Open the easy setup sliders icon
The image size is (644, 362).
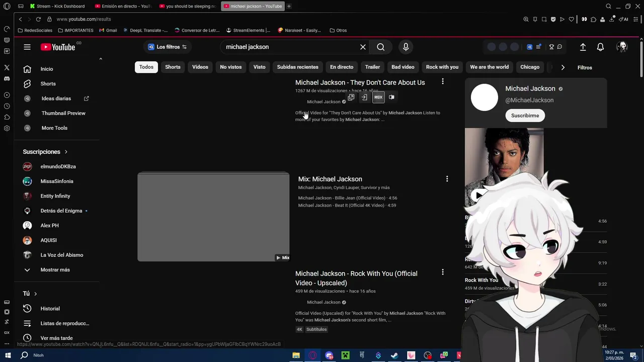635,19
